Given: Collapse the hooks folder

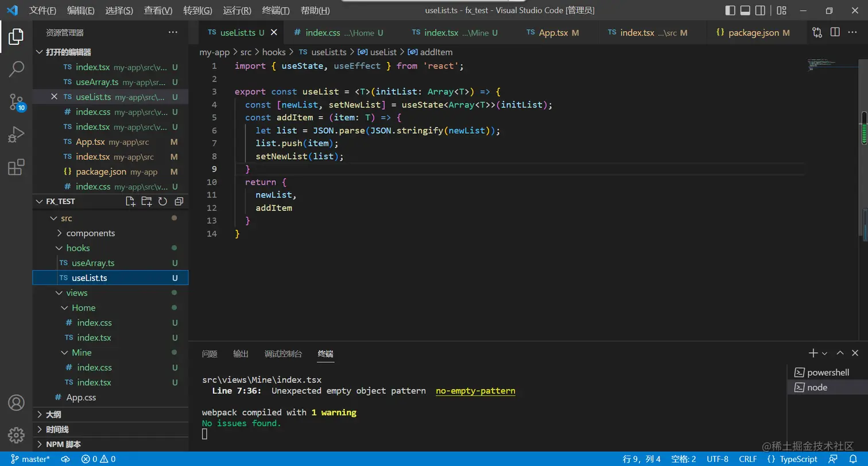Looking at the screenshot, I should 111,248.
